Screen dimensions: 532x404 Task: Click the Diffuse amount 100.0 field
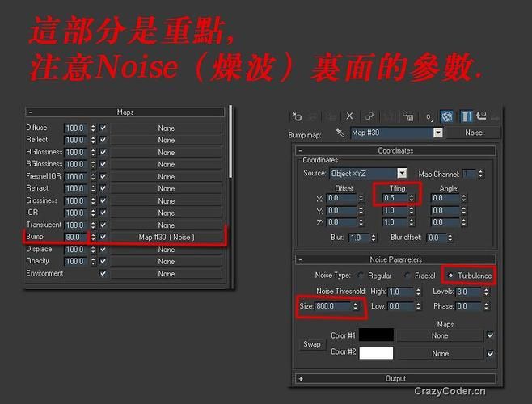(76, 128)
